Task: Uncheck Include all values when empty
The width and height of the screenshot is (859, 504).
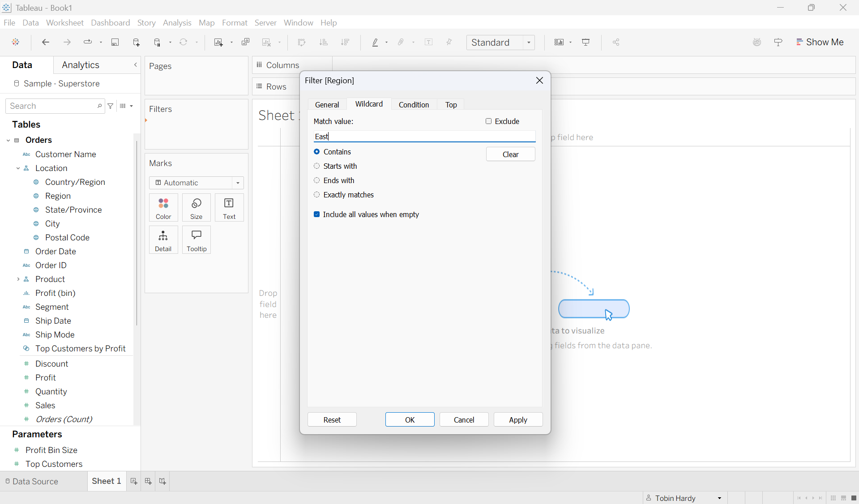Action: tap(317, 214)
